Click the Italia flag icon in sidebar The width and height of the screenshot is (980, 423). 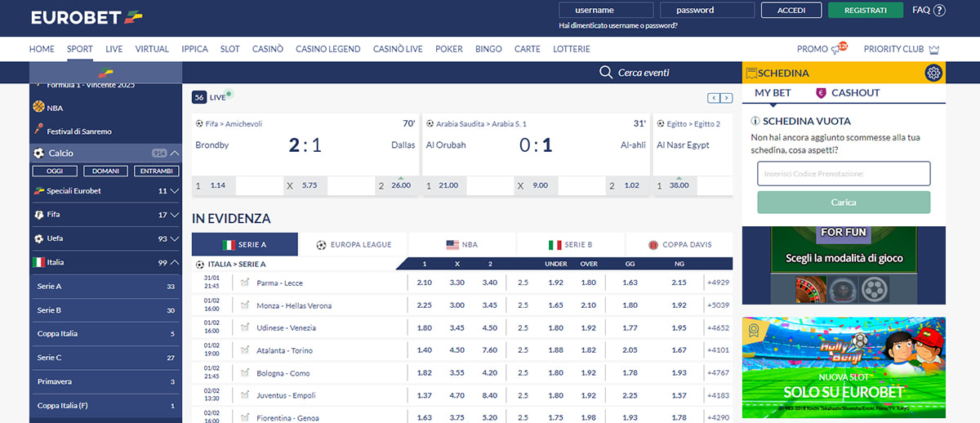point(38,262)
